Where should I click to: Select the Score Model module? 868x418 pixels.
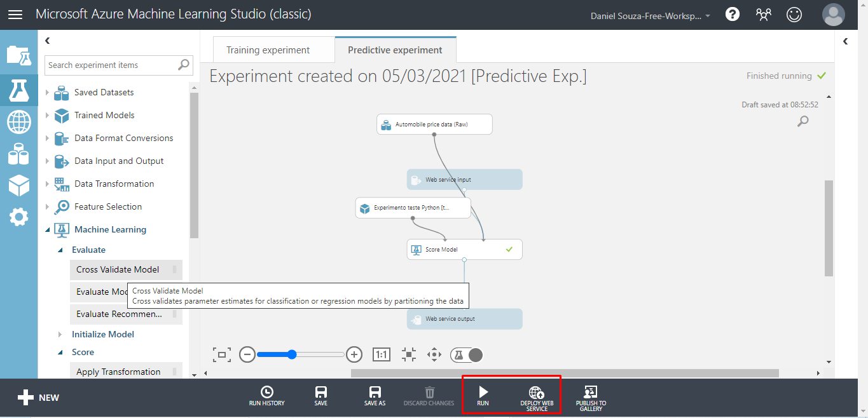coord(464,250)
